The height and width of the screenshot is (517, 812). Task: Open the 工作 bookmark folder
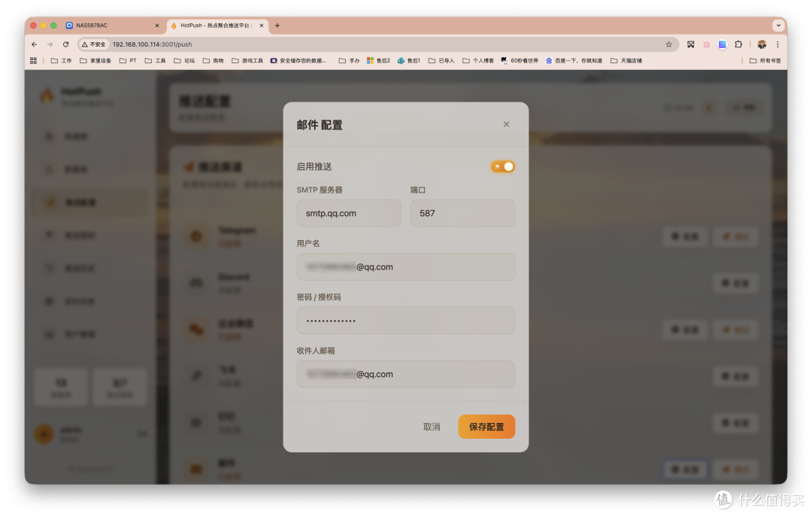(x=61, y=61)
